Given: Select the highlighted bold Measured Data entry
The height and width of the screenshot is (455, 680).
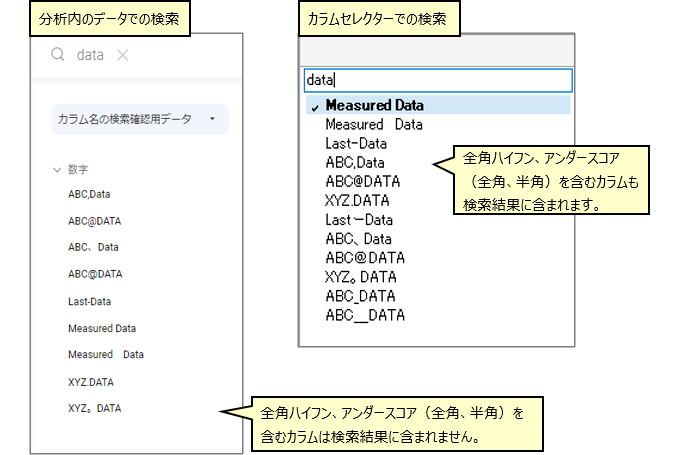Looking at the screenshot, I should pyautogui.click(x=375, y=105).
